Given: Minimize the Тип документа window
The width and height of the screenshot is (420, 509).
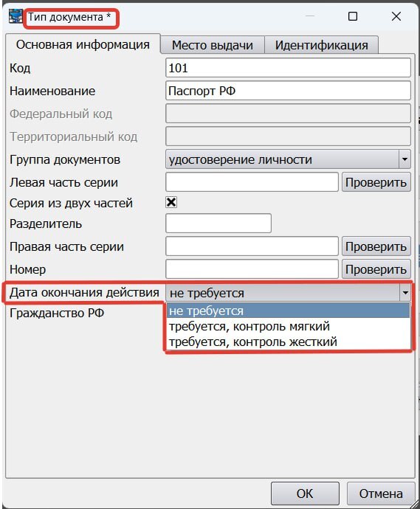Looking at the screenshot, I should [310, 16].
